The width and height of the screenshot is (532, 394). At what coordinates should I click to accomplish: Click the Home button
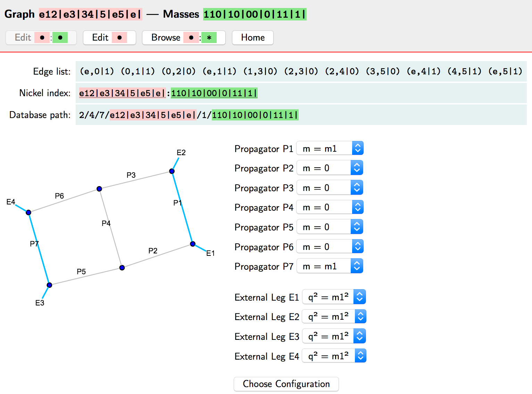click(x=253, y=37)
